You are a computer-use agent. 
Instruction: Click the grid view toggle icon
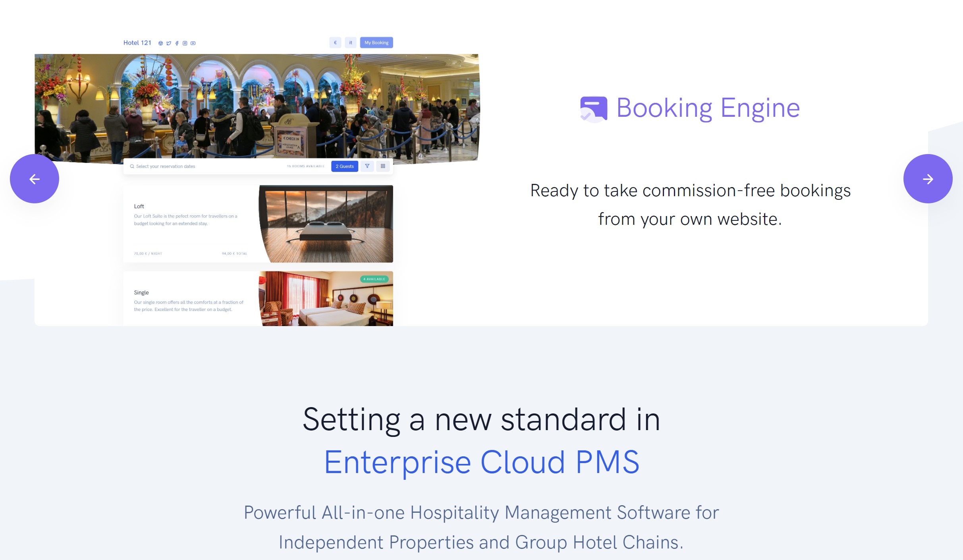(383, 166)
